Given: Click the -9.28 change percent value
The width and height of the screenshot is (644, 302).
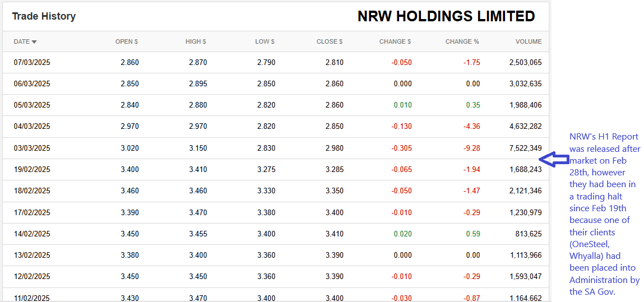Looking at the screenshot, I should 471,148.
